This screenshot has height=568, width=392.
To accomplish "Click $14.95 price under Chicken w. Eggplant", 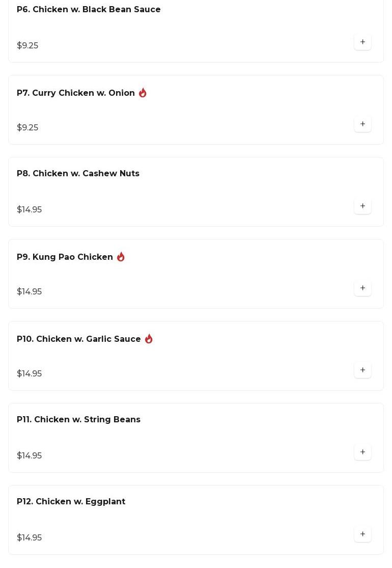I will [x=30, y=538].
